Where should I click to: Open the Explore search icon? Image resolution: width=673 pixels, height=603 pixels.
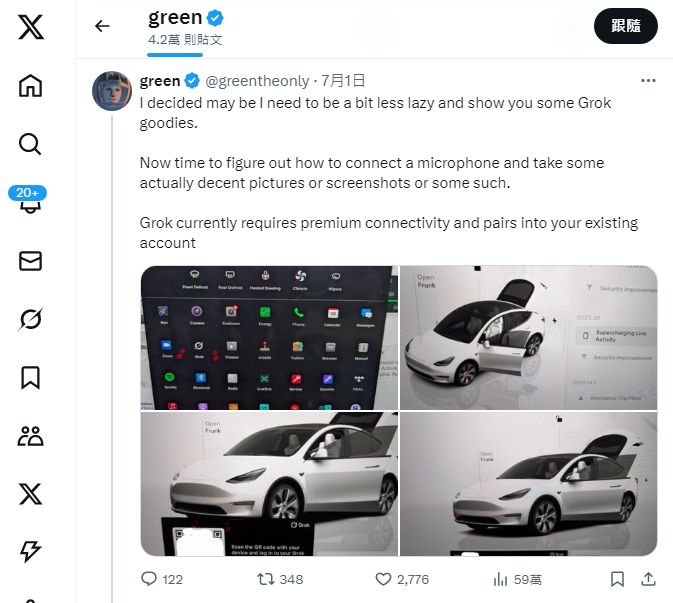pos(30,144)
